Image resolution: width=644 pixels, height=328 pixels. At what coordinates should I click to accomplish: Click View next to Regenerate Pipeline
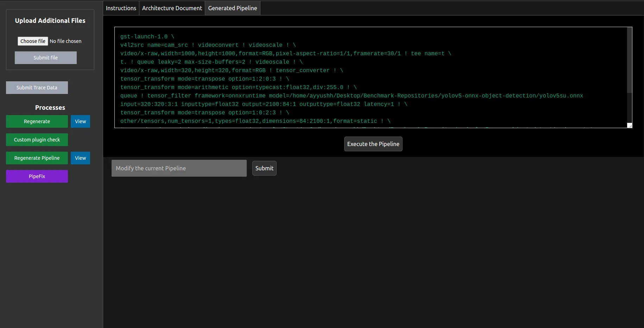pyautogui.click(x=80, y=158)
